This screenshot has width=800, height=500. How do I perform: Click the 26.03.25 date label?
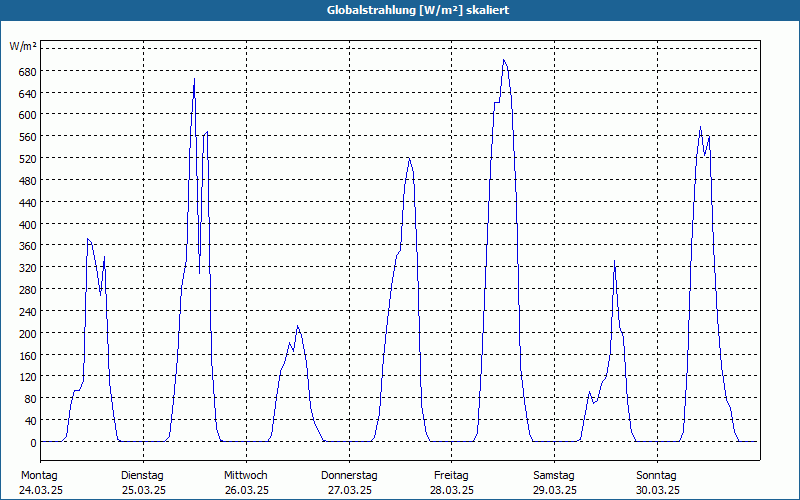[x=247, y=491]
